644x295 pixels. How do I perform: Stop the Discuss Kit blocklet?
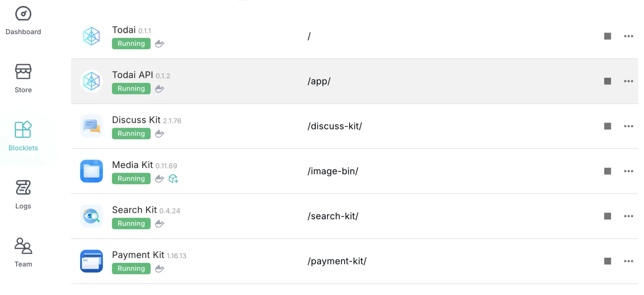(607, 126)
